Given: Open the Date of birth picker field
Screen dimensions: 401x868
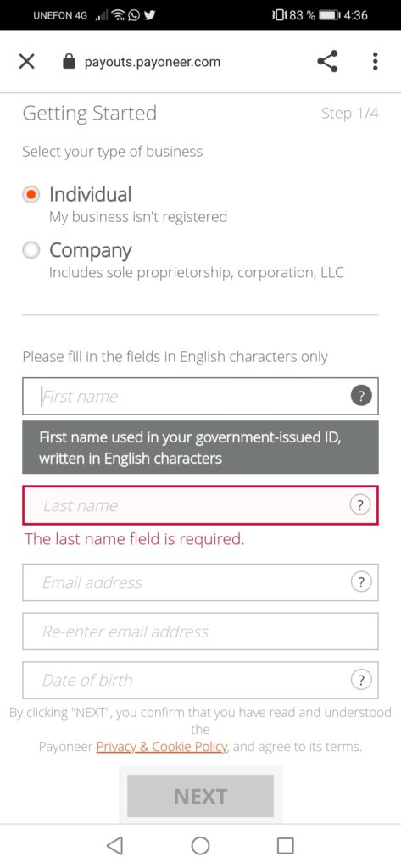Looking at the screenshot, I should point(200,680).
